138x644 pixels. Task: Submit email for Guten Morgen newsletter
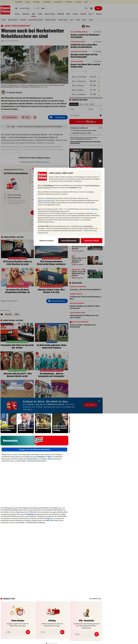point(28,632)
